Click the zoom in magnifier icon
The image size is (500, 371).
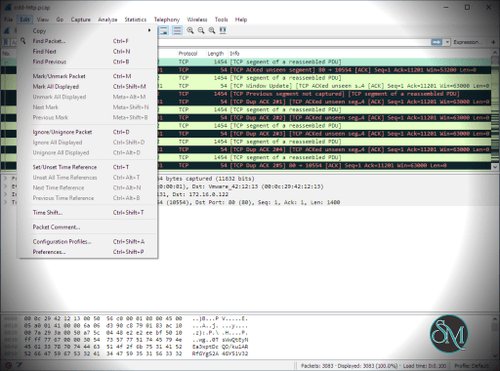point(190,30)
